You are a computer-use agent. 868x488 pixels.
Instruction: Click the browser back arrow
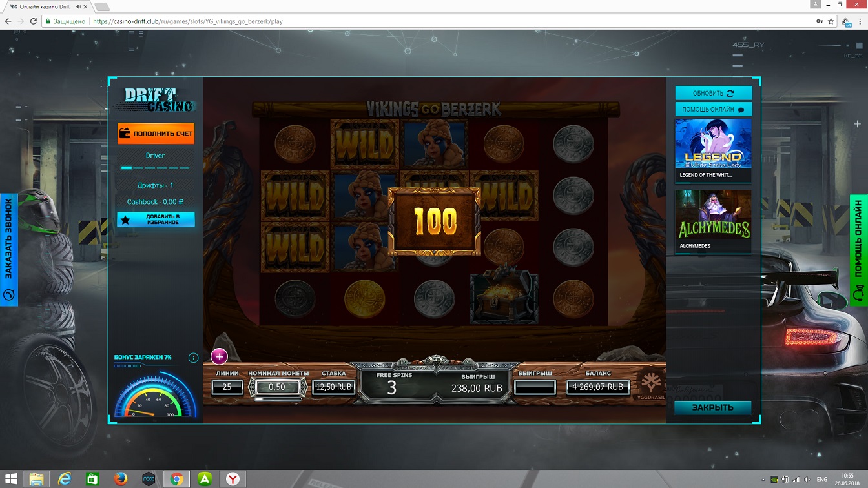(8, 21)
